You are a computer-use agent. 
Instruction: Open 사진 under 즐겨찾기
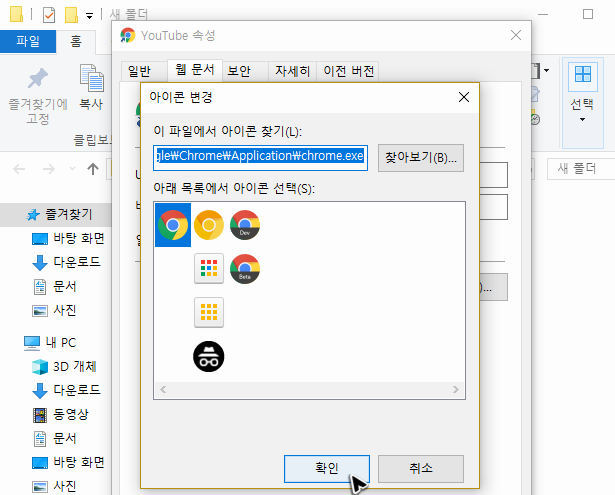click(x=55, y=311)
